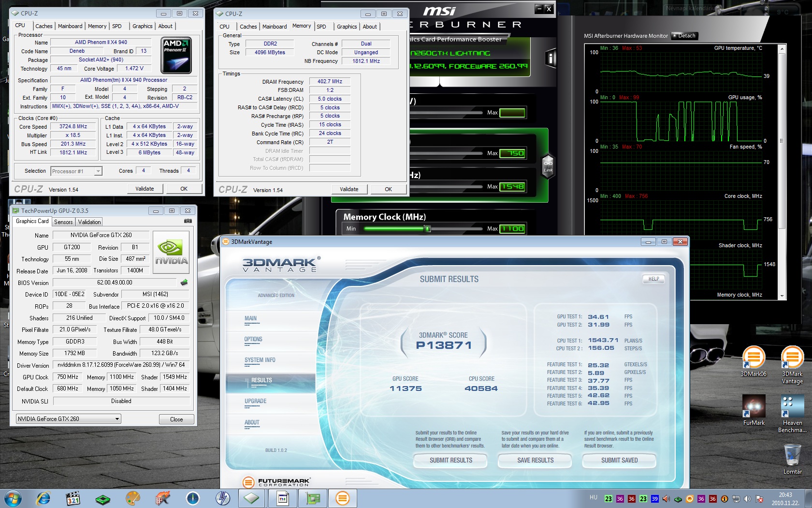The image size is (812, 508).
Task: Click the AMD Phenom II logo in CPU-Z
Action: (176, 55)
